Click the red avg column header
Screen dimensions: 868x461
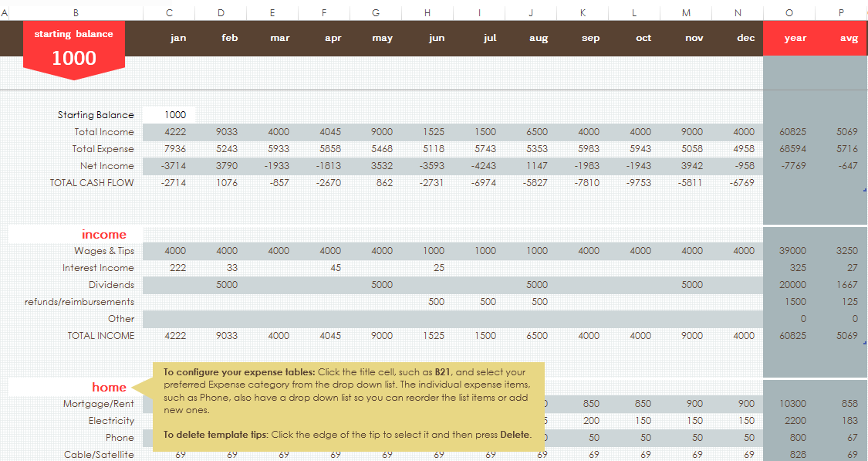849,39
